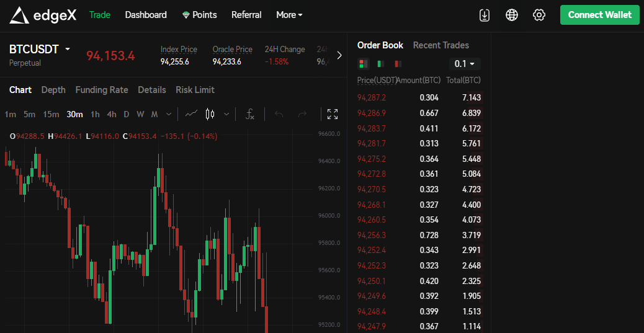Select the Recent Trades tab

click(x=441, y=45)
